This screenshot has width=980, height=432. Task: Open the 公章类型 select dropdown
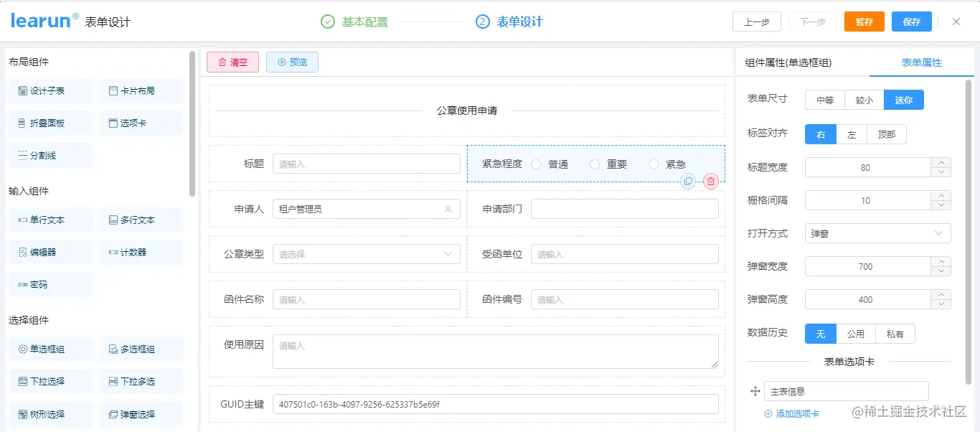(367, 254)
